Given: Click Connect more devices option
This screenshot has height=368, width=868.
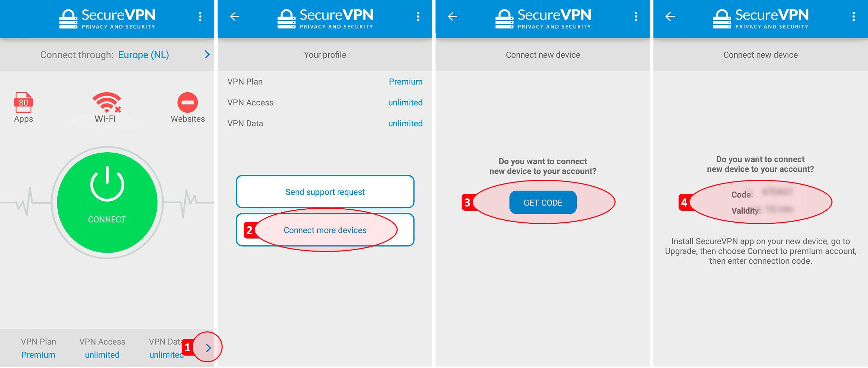Looking at the screenshot, I should [x=326, y=229].
